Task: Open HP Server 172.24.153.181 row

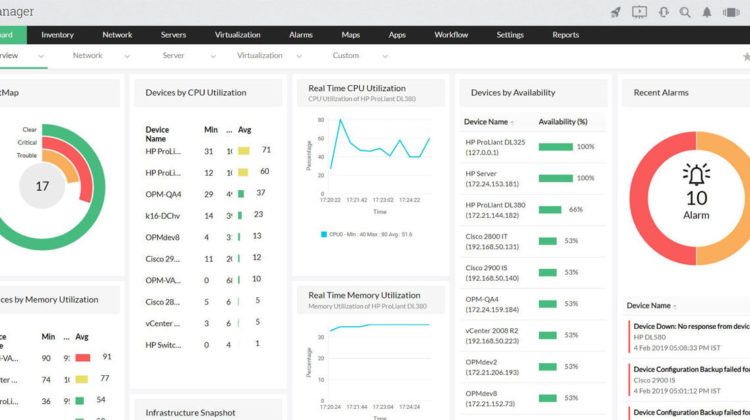Action: [532, 178]
